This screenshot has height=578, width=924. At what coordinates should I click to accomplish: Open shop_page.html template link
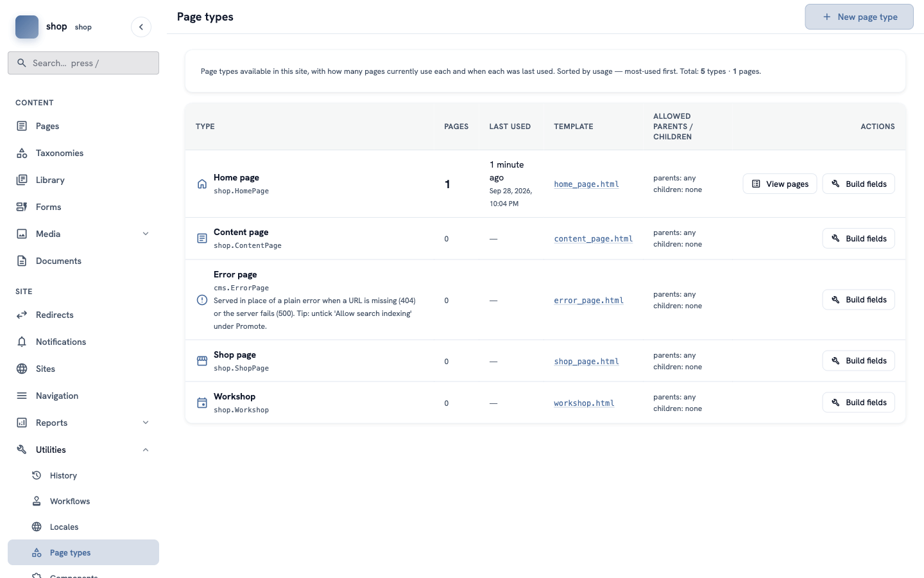[x=586, y=362]
